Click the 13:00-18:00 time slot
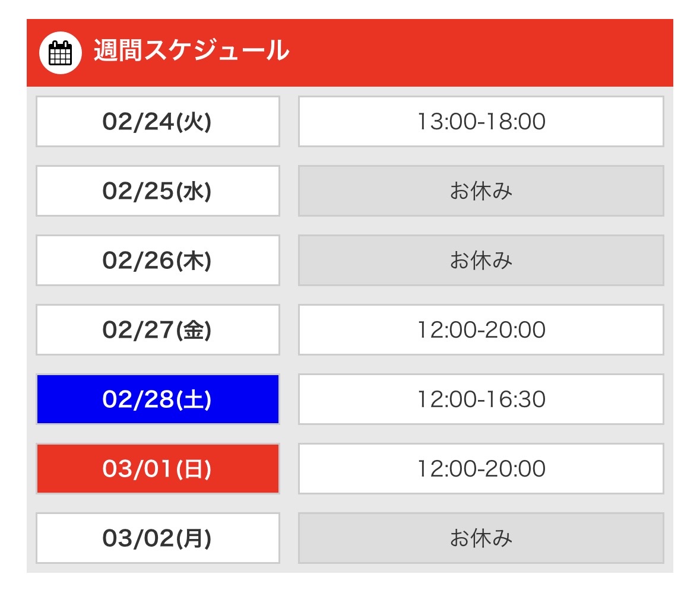 coord(480,122)
